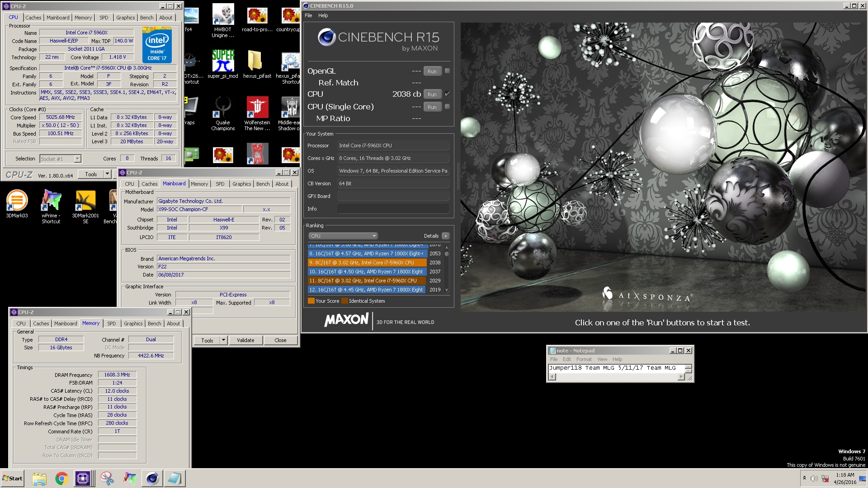Screen dimensions: 868x488
Task: Open the HWBOT Unigine desktop shortcut
Action: 223,20
